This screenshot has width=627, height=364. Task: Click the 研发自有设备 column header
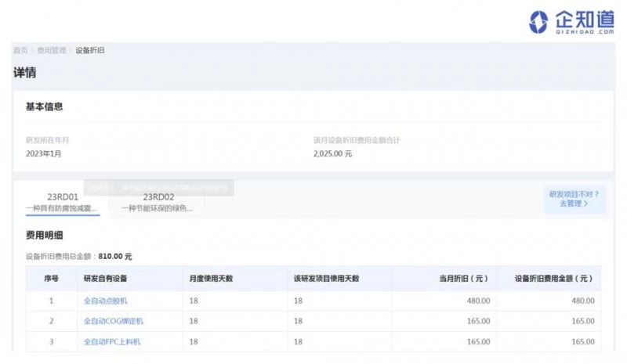pyautogui.click(x=105, y=279)
